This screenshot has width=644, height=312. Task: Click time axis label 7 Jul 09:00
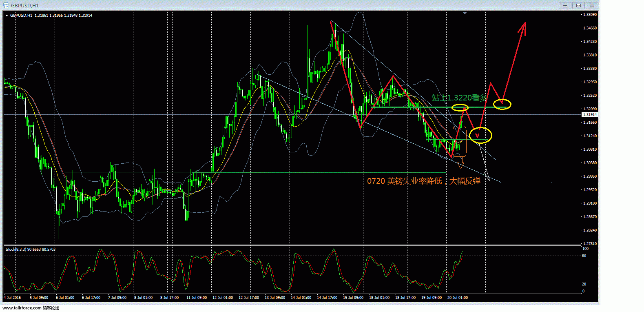[x=117, y=298]
